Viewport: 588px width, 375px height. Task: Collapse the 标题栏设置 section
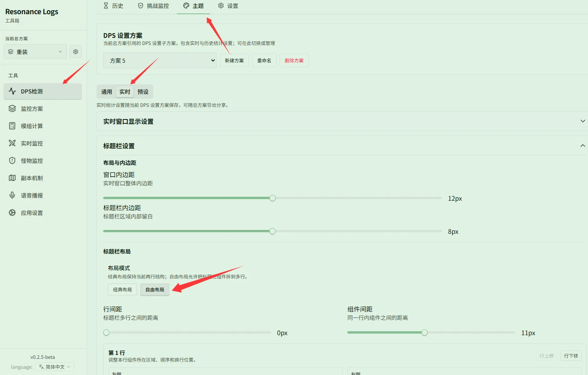[x=342, y=146]
